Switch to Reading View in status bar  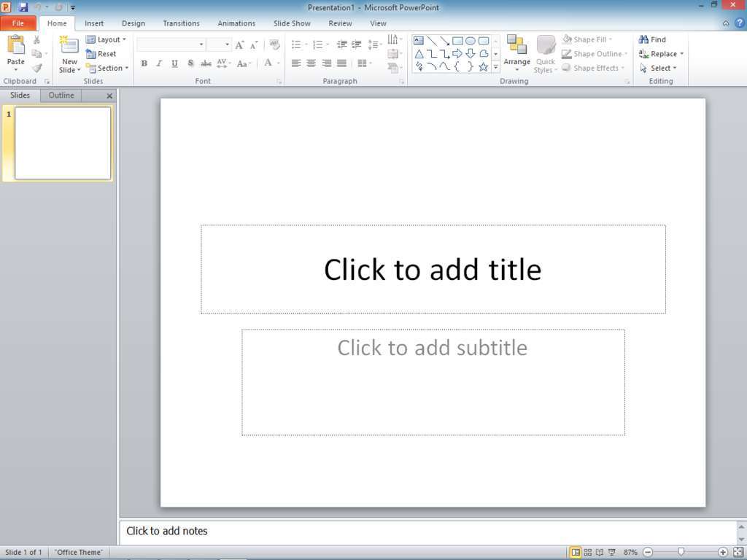click(x=600, y=553)
